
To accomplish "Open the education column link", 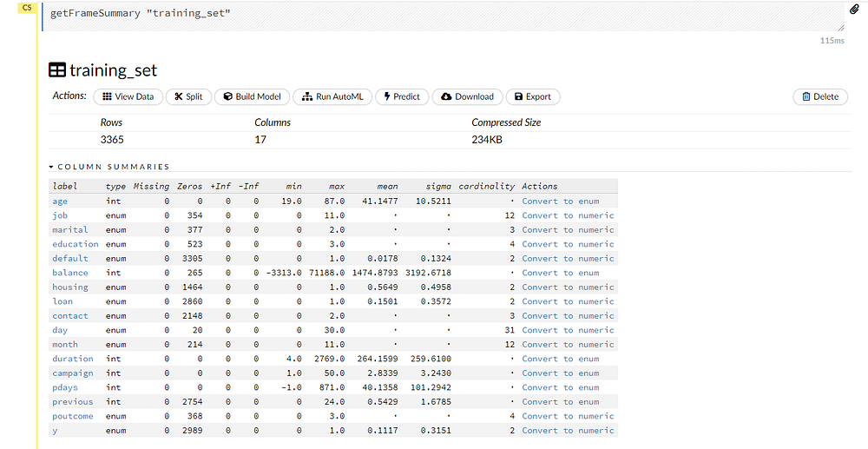I will pyautogui.click(x=76, y=244).
